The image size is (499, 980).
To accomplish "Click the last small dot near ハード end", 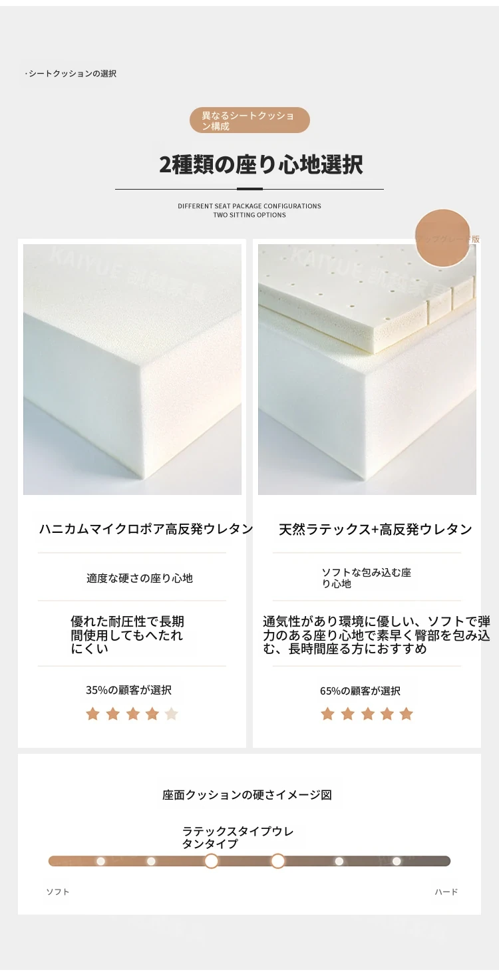I will [397, 861].
